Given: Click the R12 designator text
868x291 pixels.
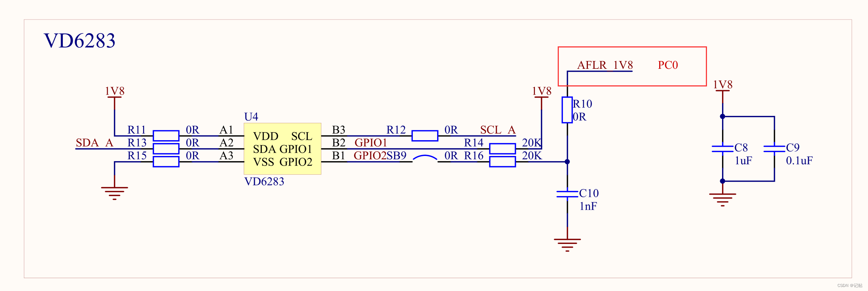Looking at the screenshot, I should [396, 130].
